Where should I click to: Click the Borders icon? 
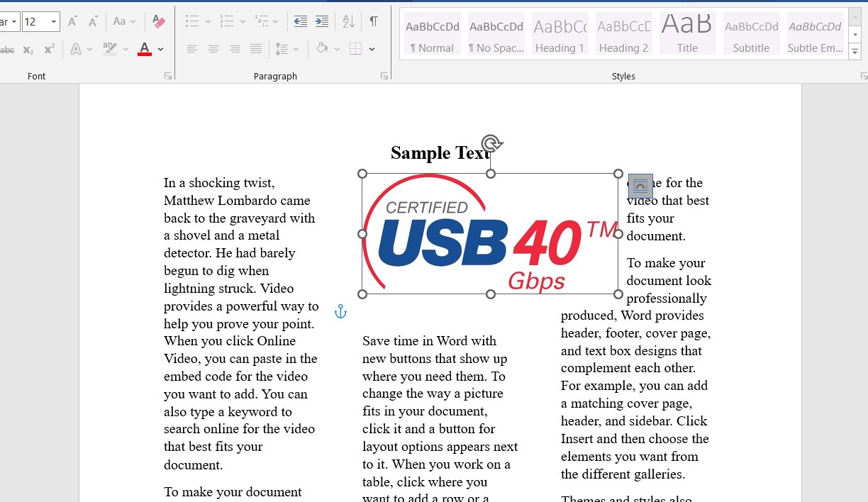pos(356,49)
